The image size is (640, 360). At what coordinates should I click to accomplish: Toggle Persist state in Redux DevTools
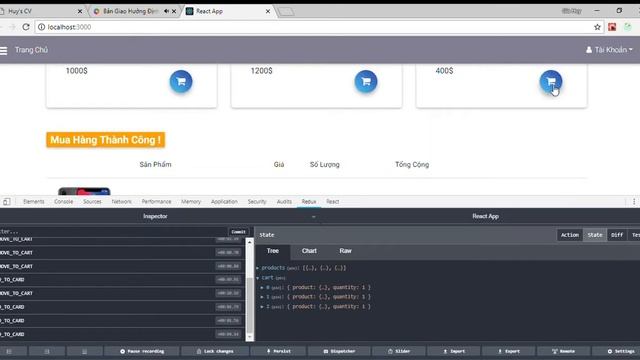279,351
